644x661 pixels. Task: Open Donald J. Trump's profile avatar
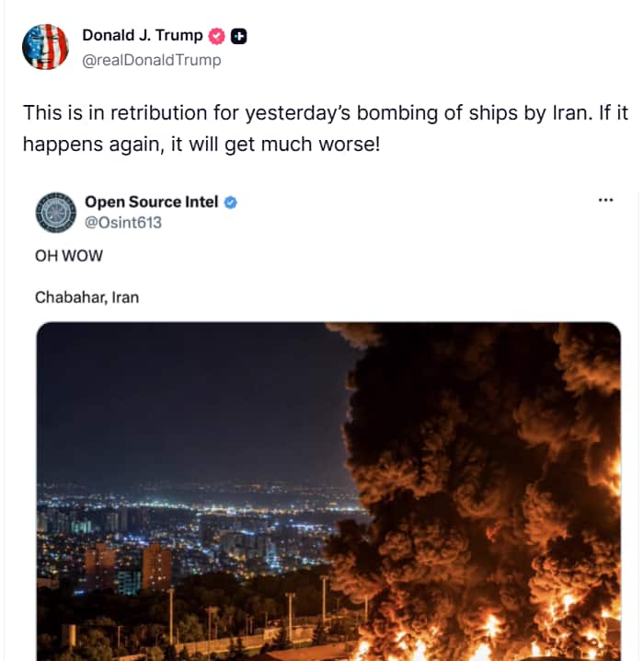coord(45,47)
